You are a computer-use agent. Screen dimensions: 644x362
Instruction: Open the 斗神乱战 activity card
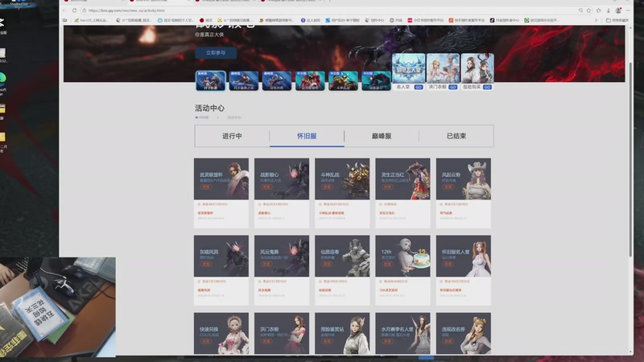click(342, 193)
